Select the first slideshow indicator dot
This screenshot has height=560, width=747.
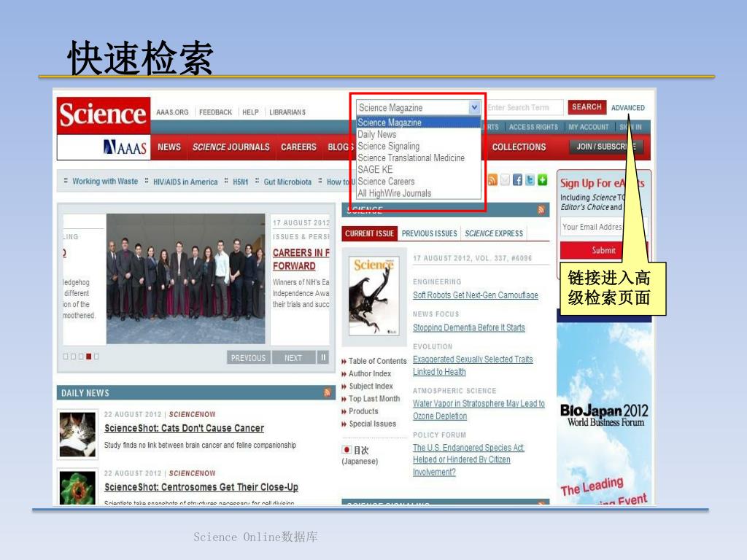pos(66,356)
